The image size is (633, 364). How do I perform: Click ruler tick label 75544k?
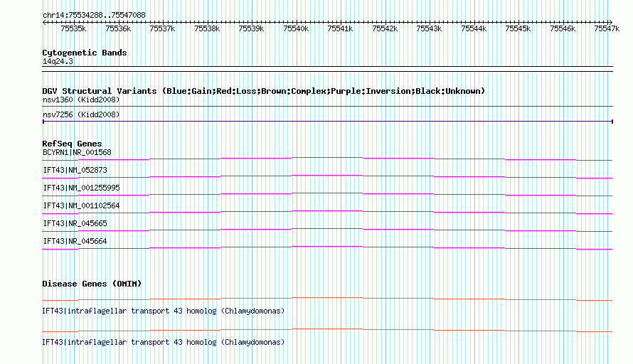tap(474, 28)
